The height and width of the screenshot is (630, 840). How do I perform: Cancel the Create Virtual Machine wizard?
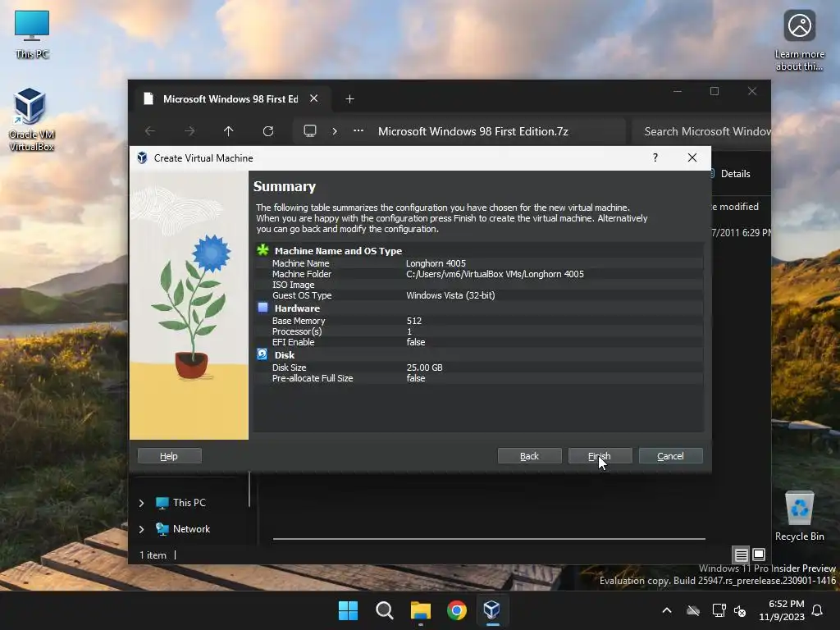click(x=670, y=456)
